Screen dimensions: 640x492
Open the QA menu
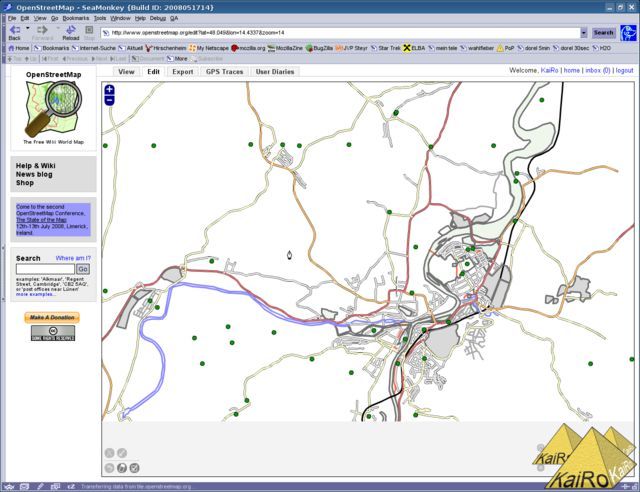click(174, 18)
